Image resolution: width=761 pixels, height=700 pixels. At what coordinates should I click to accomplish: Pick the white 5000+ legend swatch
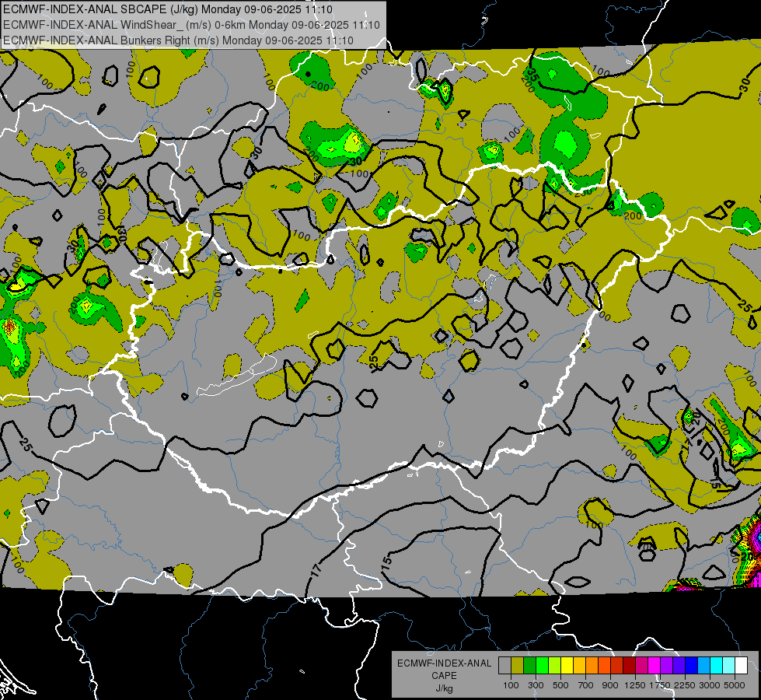point(741,665)
